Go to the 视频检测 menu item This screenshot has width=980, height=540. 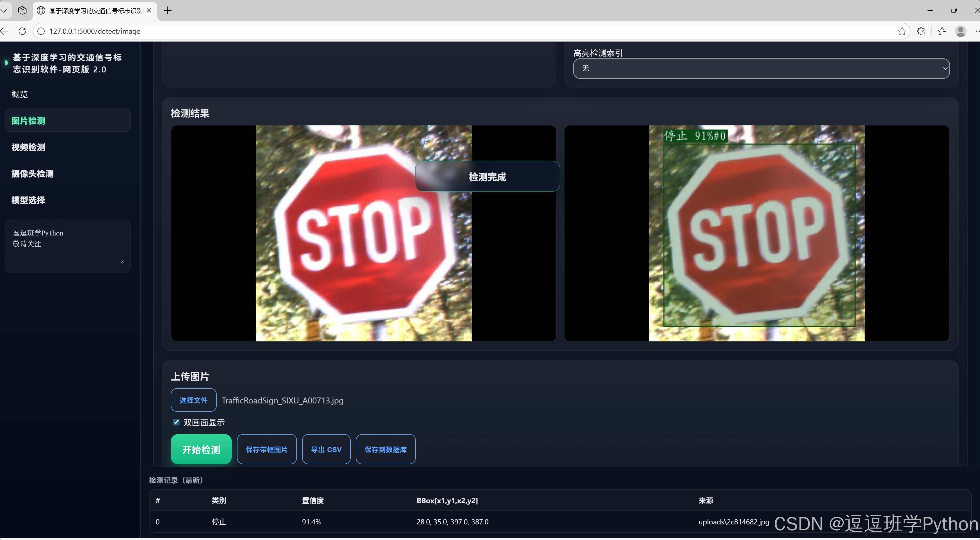tap(28, 147)
